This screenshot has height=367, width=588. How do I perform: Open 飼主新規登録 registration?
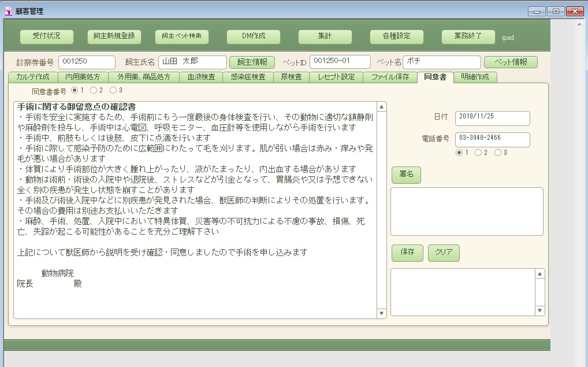(114, 36)
